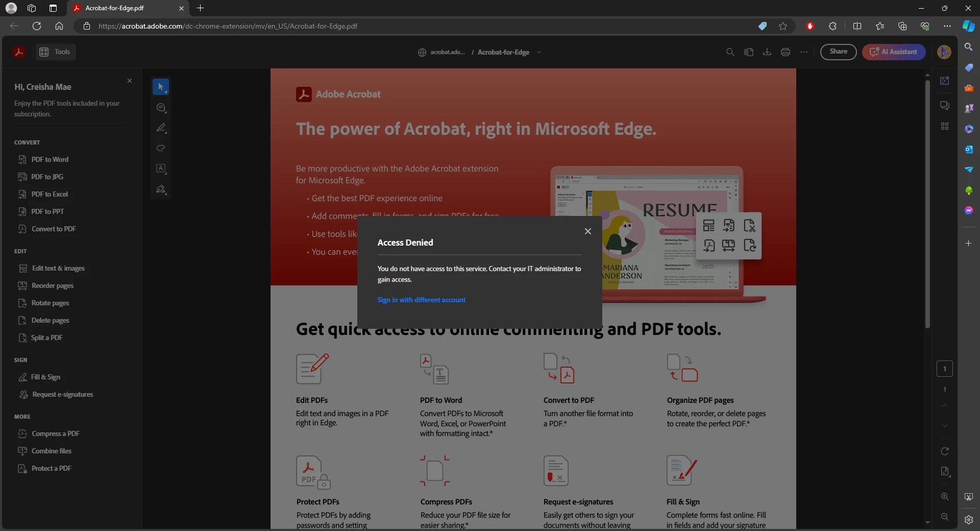980x531 pixels.
Task: Add a new app to Edge sidebar
Action: (x=969, y=244)
